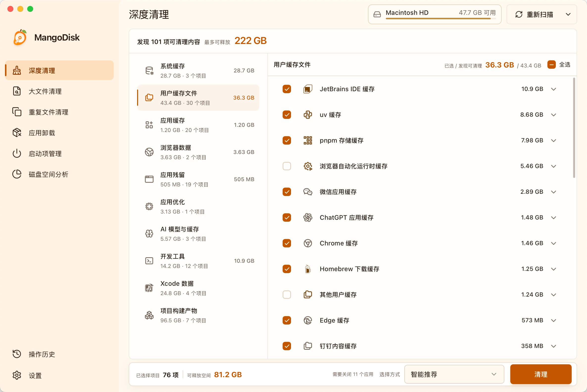
Task: Click the Edge 缓存 browser icon
Action: point(308,320)
